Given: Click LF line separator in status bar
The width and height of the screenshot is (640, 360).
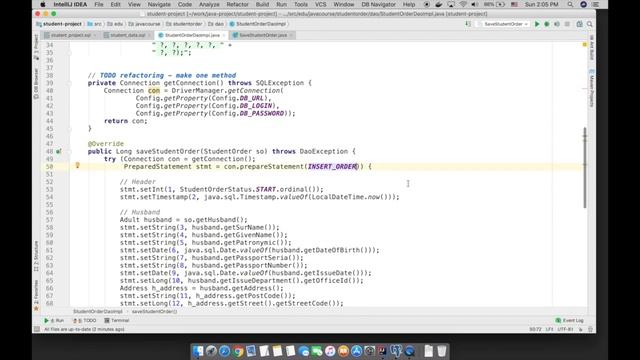Looking at the screenshot, I should 549,329.
